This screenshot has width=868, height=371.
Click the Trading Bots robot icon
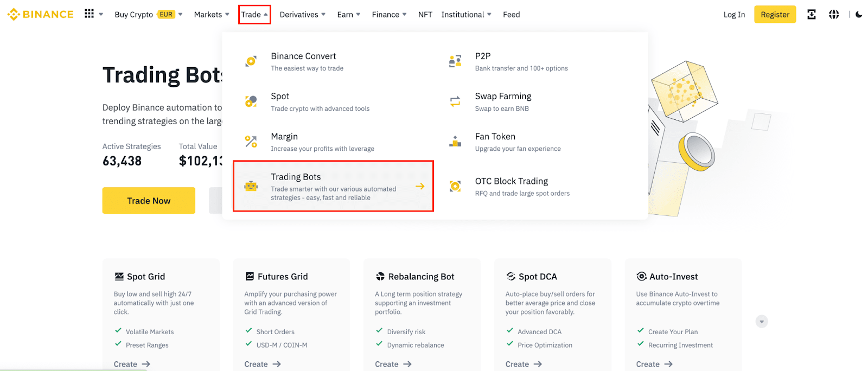251,186
